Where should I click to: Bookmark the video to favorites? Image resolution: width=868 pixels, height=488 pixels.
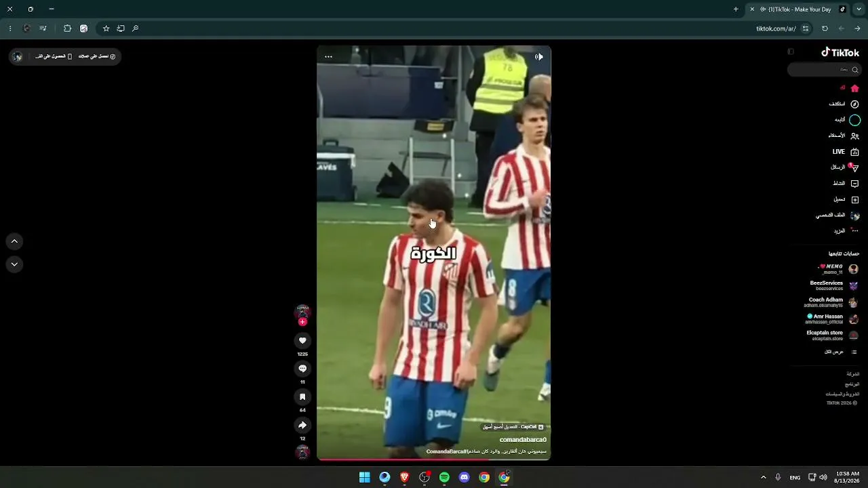pyautogui.click(x=302, y=397)
